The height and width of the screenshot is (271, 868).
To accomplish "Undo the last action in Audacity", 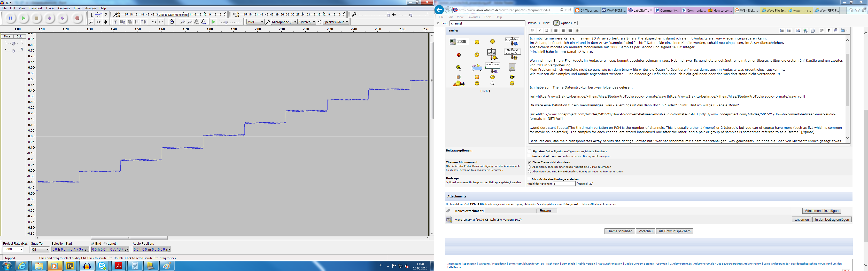I will [x=154, y=22].
